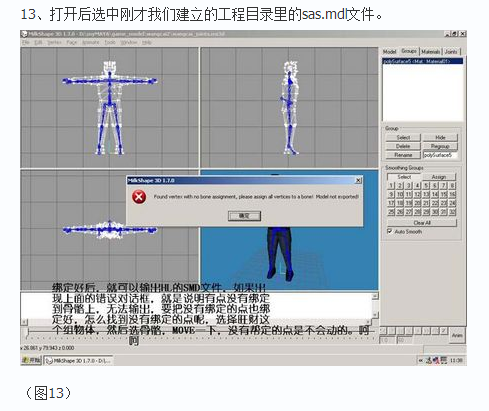Viewport: 489px width, 411px height.
Task: Click smoothing group button 12
Action: pyautogui.click(x=417, y=194)
